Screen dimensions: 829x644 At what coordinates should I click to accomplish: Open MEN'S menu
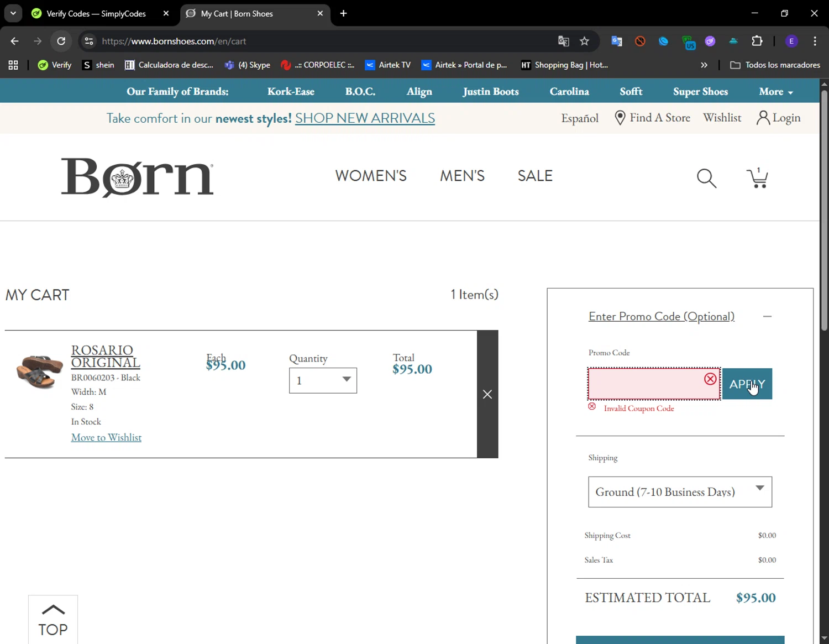462,176
